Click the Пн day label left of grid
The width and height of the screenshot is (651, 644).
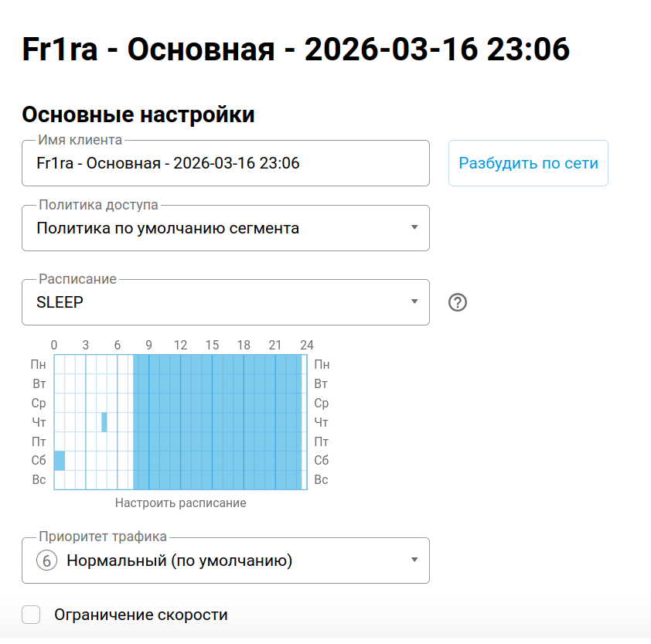[x=39, y=364]
